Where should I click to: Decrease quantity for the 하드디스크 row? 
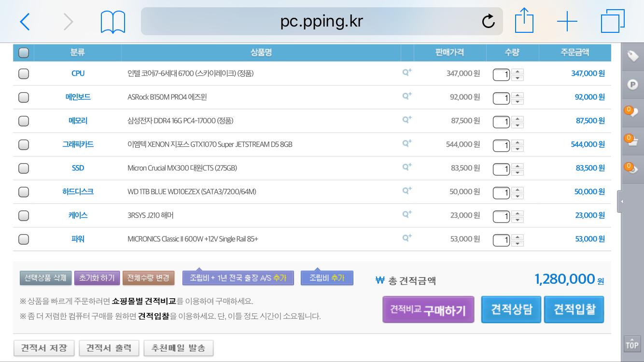point(518,196)
